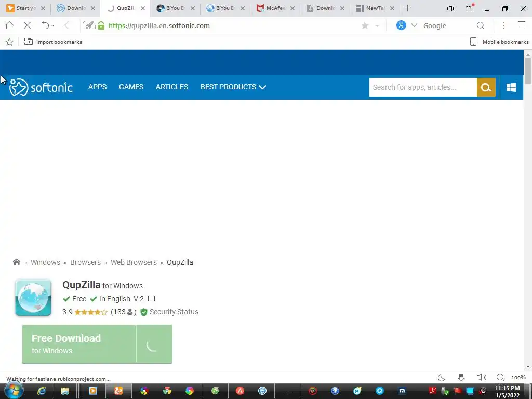The height and width of the screenshot is (399, 532).
Task: Expand the BEST PRODUCTS dropdown
Action: (233, 87)
